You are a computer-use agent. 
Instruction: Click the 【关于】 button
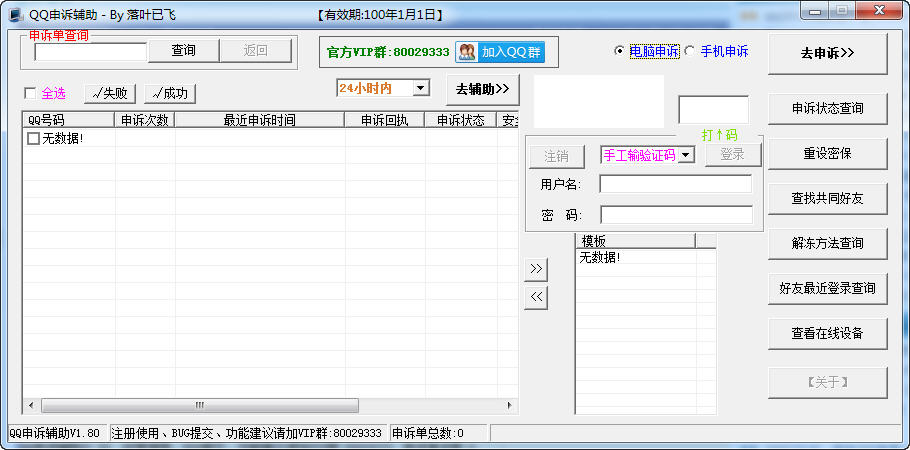(828, 383)
